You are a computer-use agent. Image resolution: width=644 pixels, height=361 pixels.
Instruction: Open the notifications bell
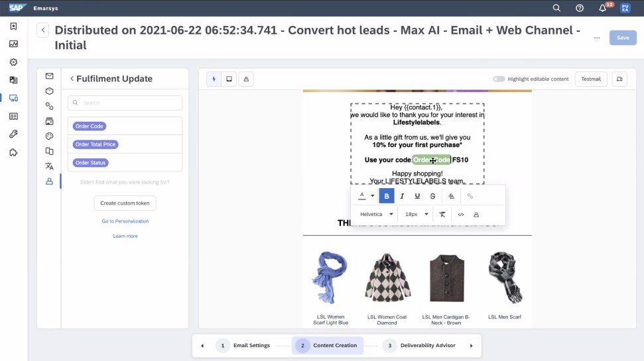[602, 8]
